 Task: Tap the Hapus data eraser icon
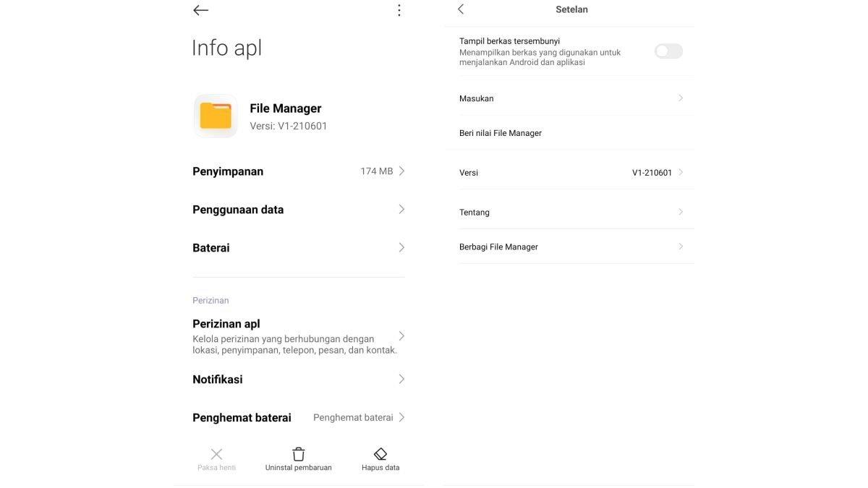(x=380, y=454)
